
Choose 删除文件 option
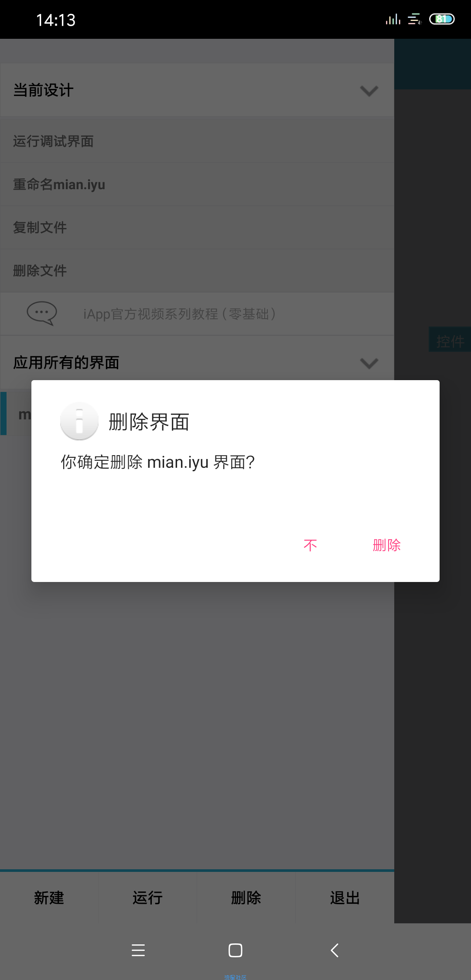[197, 271]
